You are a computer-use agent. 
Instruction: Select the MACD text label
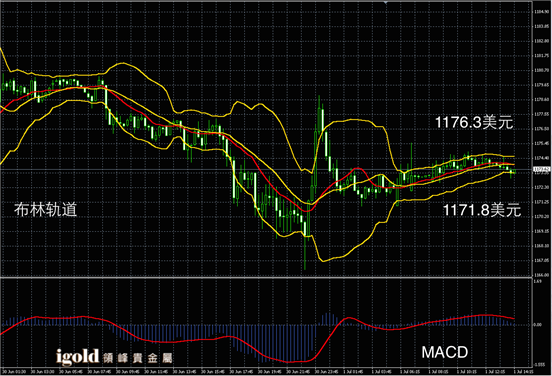click(x=445, y=352)
